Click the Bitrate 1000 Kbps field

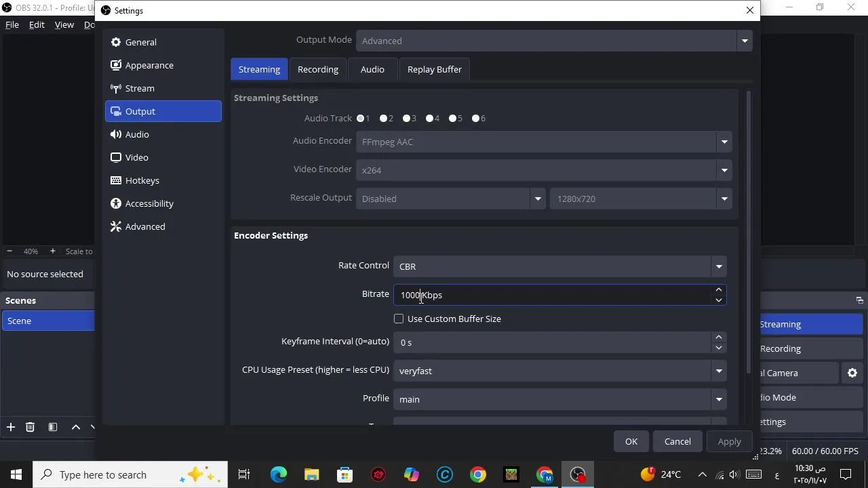click(x=559, y=295)
